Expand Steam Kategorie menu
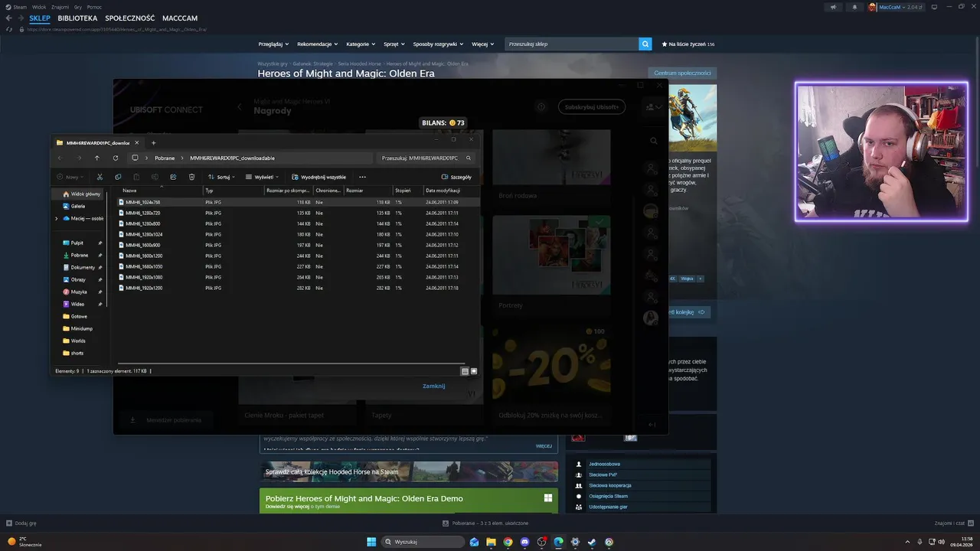Viewport: 980px width, 551px height. point(361,44)
